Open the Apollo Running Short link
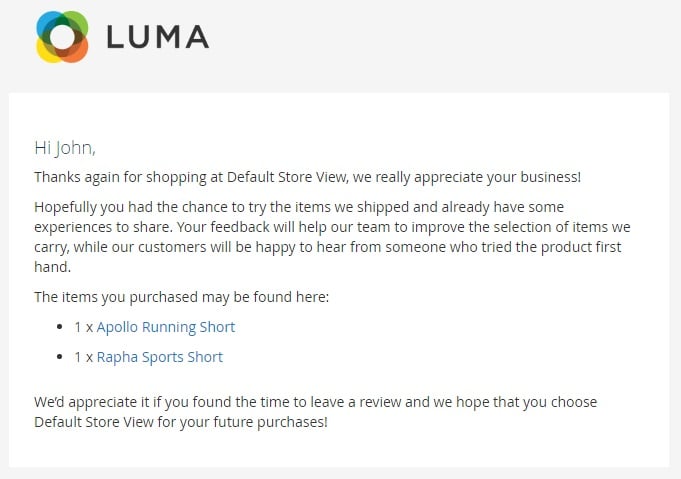Image resolution: width=681 pixels, height=479 pixels. [x=165, y=327]
